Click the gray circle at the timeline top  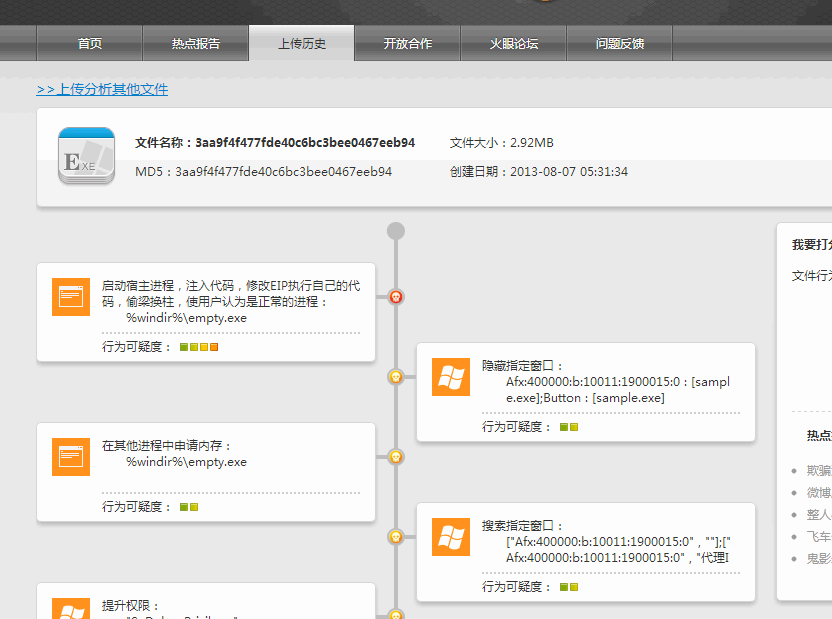396,231
